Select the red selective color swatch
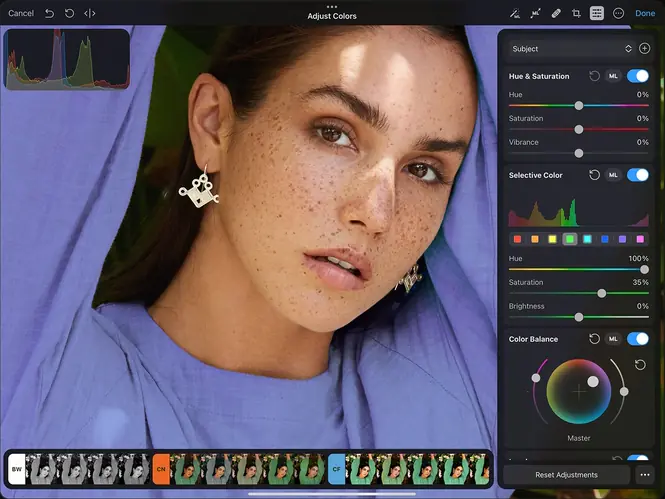The height and width of the screenshot is (499, 665). [517, 239]
